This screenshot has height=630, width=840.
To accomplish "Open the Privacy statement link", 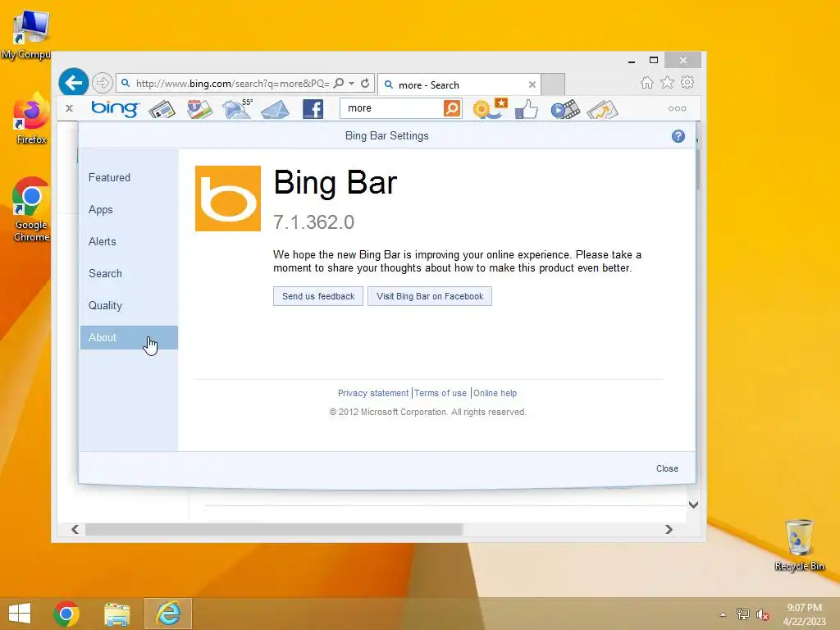I will tap(373, 393).
